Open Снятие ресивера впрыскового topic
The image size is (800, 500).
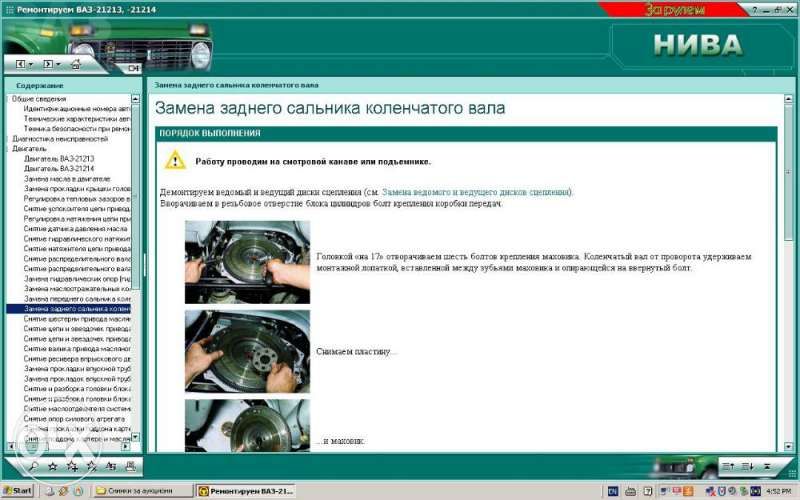click(77, 359)
